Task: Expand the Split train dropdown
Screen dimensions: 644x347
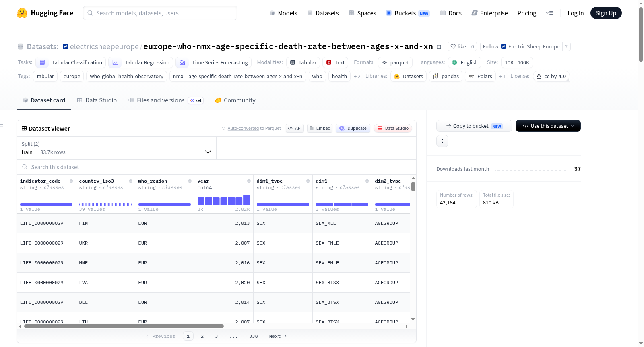Action: coord(116,148)
